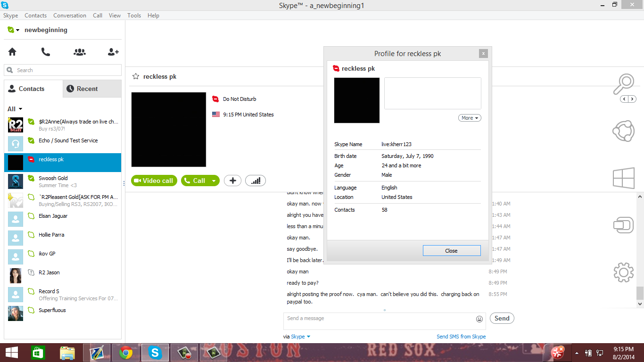Check call quality info signal-bars button

[x=256, y=181]
